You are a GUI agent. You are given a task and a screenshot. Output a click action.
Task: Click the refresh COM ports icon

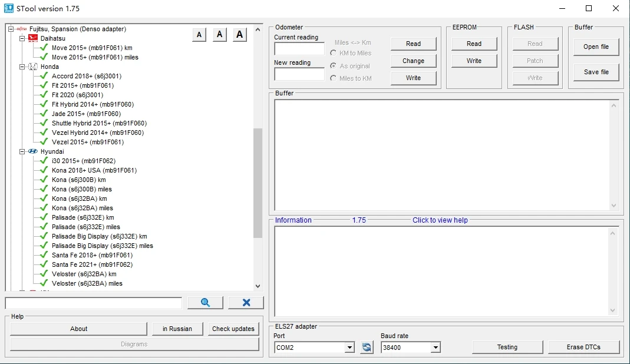click(x=367, y=348)
